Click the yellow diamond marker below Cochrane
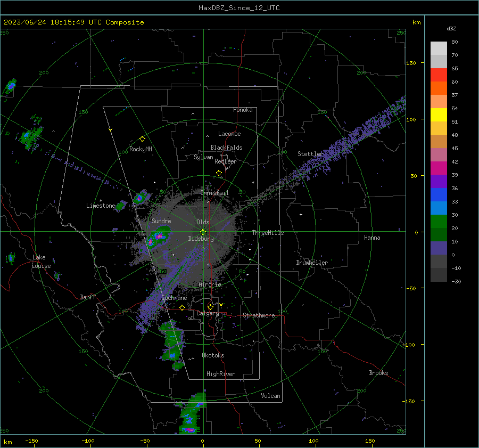Screen dimensions: 479x448 pos(182,307)
